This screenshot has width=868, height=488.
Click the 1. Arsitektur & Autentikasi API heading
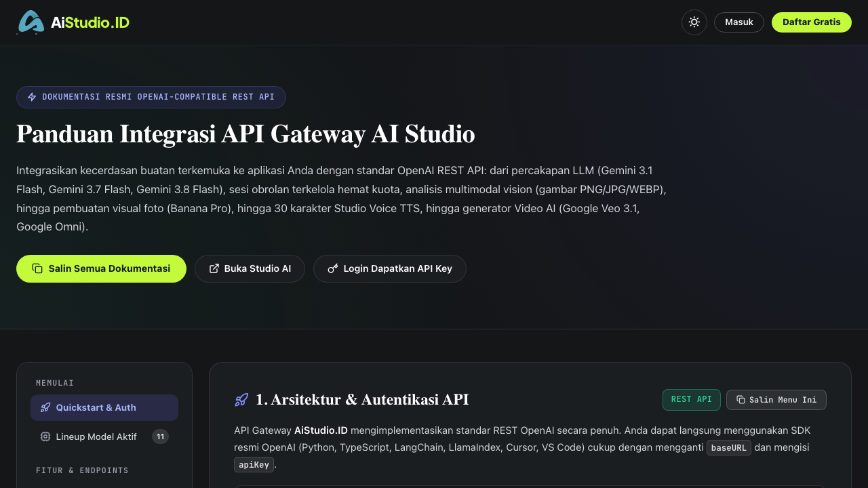[x=362, y=400]
